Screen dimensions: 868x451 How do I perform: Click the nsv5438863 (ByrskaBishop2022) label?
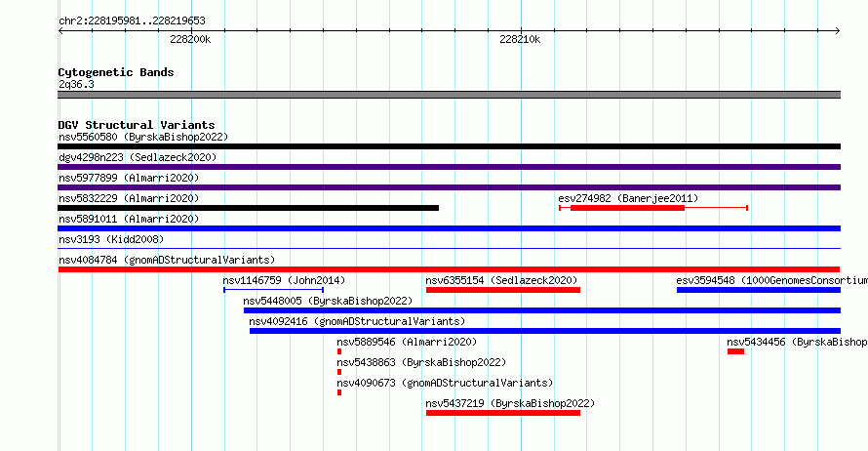point(421,362)
